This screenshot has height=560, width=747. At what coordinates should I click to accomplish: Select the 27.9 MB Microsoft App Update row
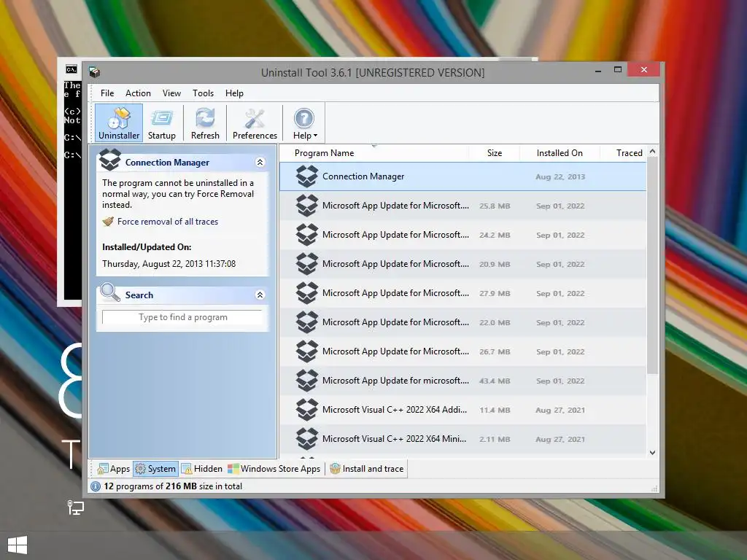pos(462,293)
